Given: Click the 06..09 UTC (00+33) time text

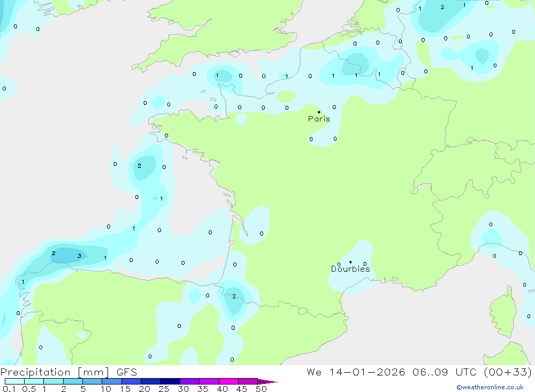Looking at the screenshot, I should click(x=472, y=372).
